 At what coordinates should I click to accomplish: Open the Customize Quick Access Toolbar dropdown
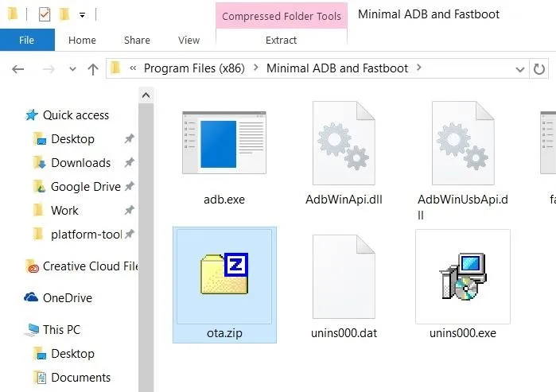coord(82,15)
